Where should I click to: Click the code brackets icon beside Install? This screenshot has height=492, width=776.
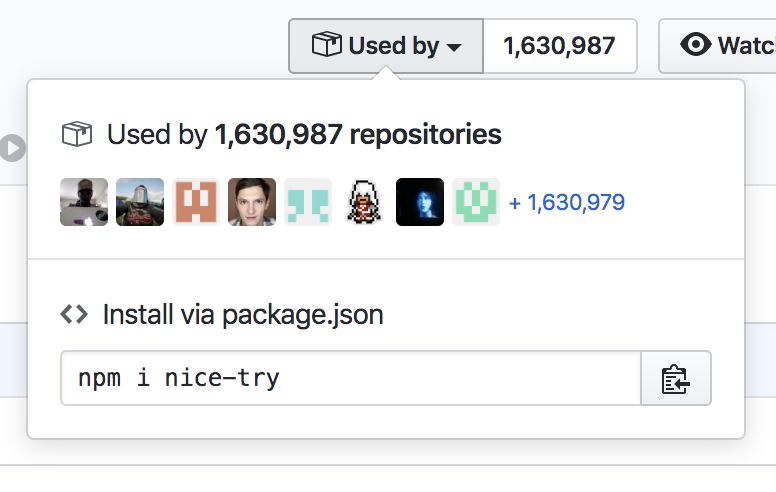[x=74, y=315]
